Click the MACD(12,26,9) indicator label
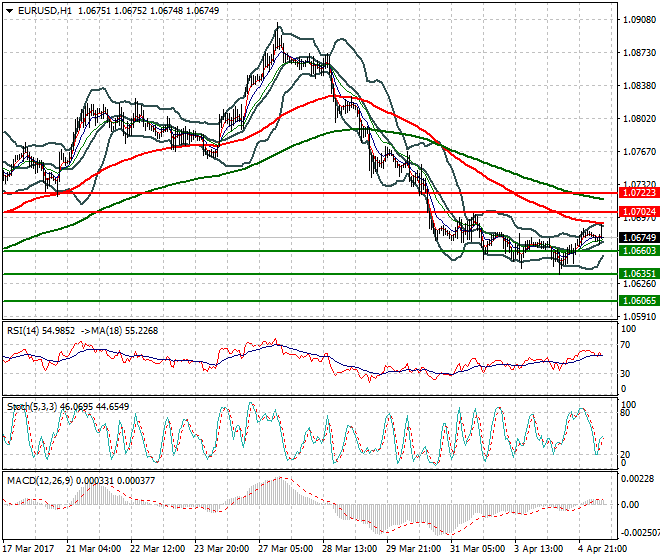The width and height of the screenshot is (660, 560). [x=40, y=480]
